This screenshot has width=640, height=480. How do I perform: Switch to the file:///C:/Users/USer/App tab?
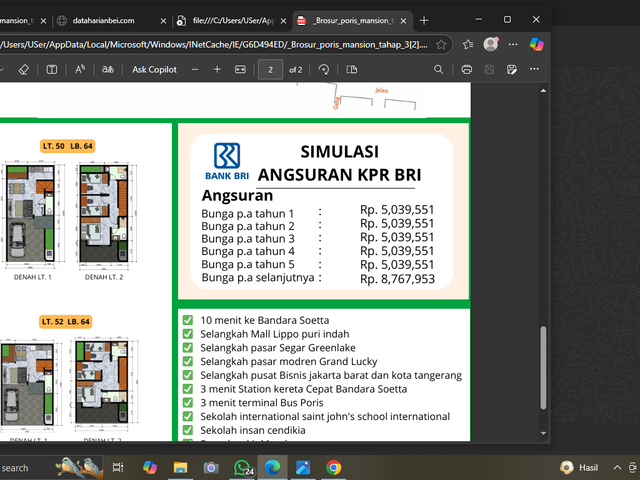(x=234, y=20)
